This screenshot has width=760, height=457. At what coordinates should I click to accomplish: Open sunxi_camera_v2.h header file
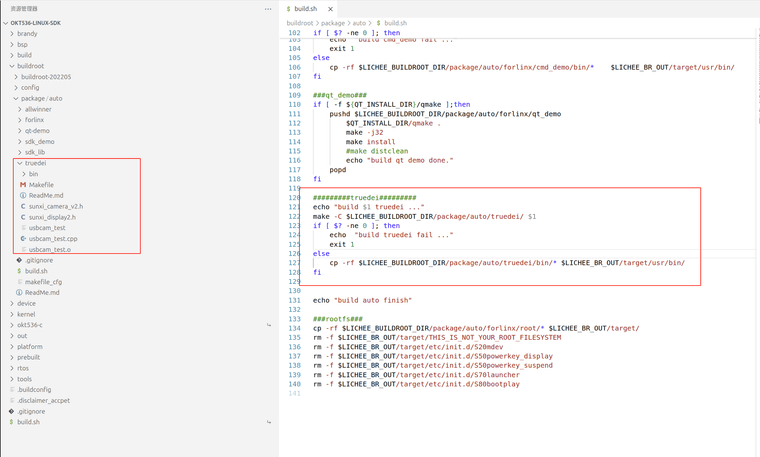(x=51, y=206)
